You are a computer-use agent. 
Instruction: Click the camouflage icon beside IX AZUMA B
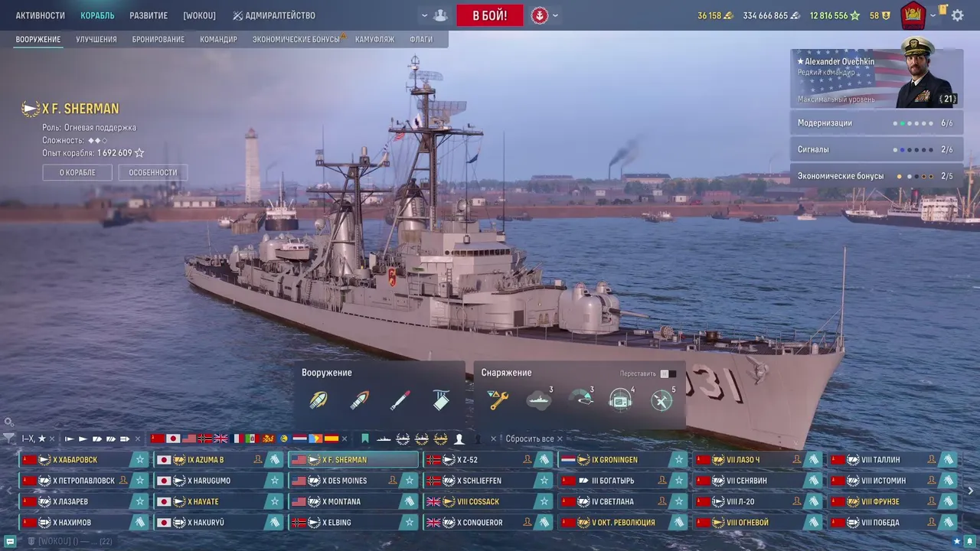[274, 460]
